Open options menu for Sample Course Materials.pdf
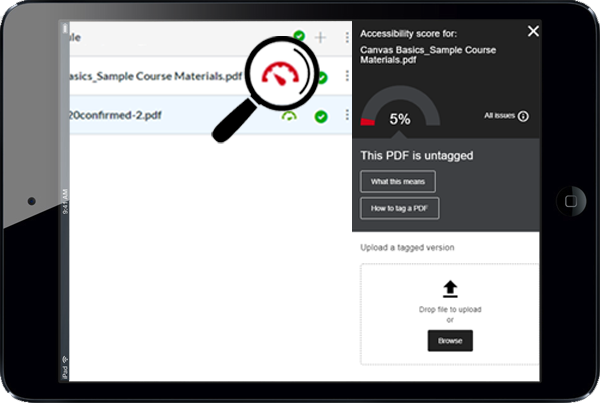Viewport: 600px width, 403px height. point(347,76)
